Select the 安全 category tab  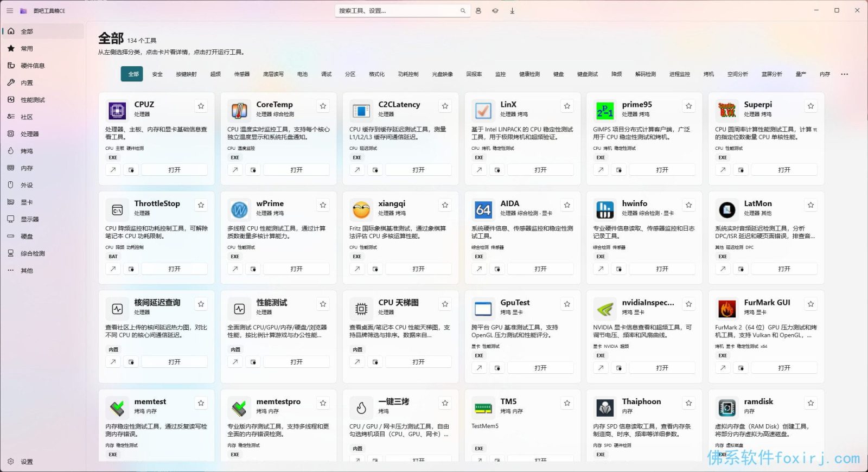[x=157, y=74]
